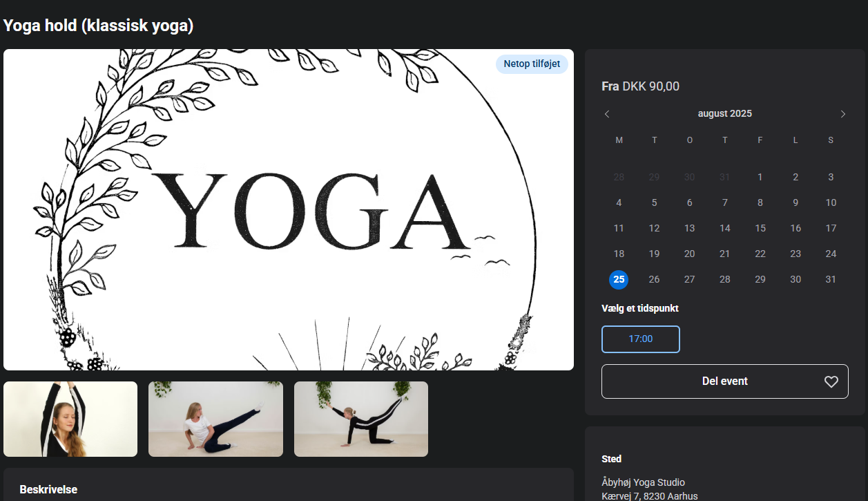Pick August 26 in the calendar
The image size is (868, 501).
(654, 280)
